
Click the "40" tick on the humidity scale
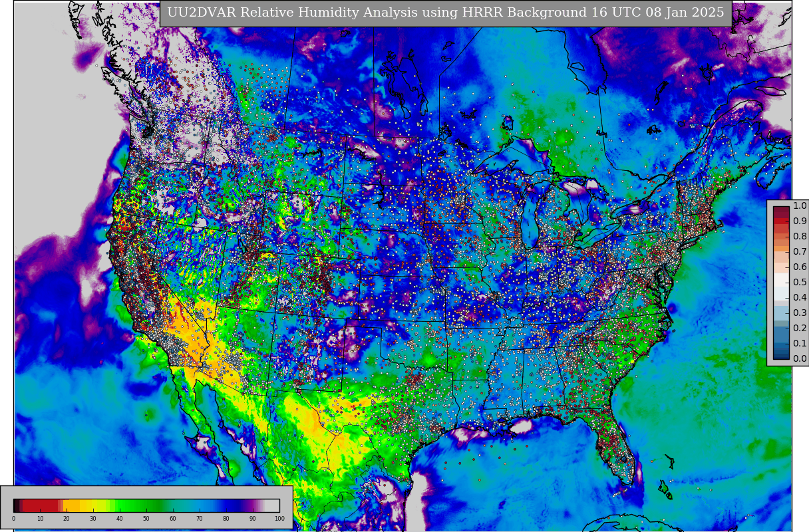(120, 518)
